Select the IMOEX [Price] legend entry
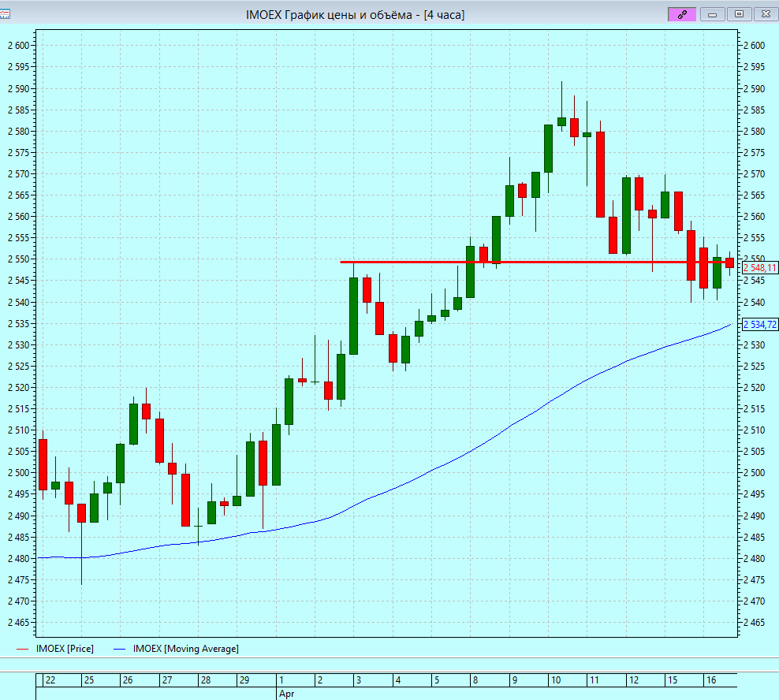Viewport: 779px width, 700px height. pyautogui.click(x=55, y=649)
